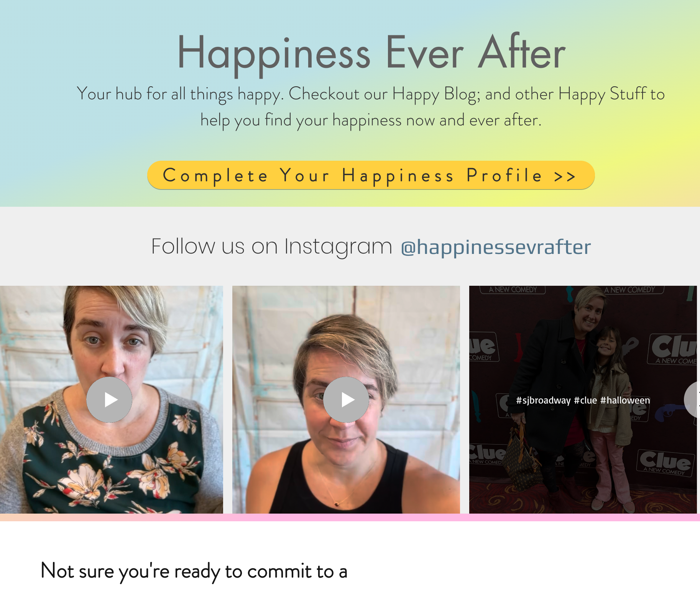Click the 'Follow us on Instagram' text

(272, 246)
